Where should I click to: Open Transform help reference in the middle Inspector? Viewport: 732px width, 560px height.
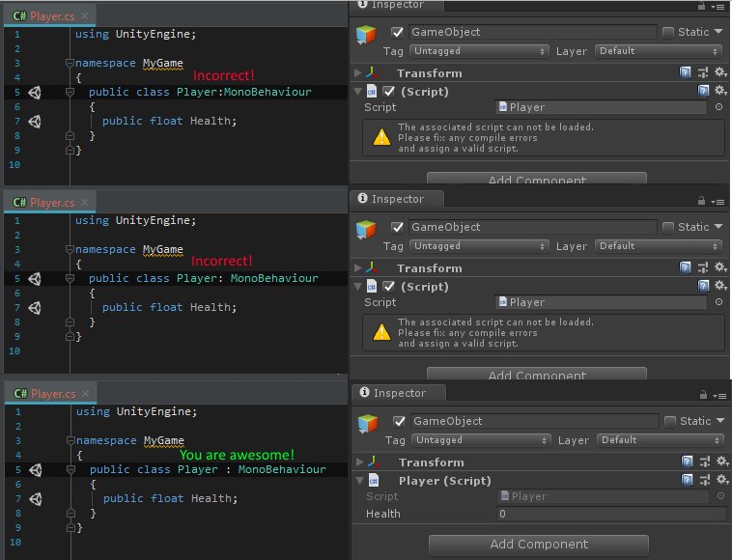pos(685,267)
